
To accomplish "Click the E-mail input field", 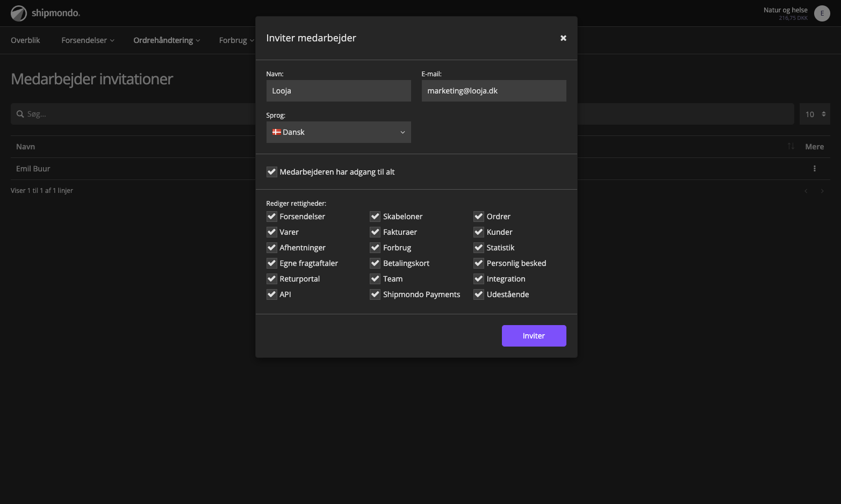I will [494, 91].
